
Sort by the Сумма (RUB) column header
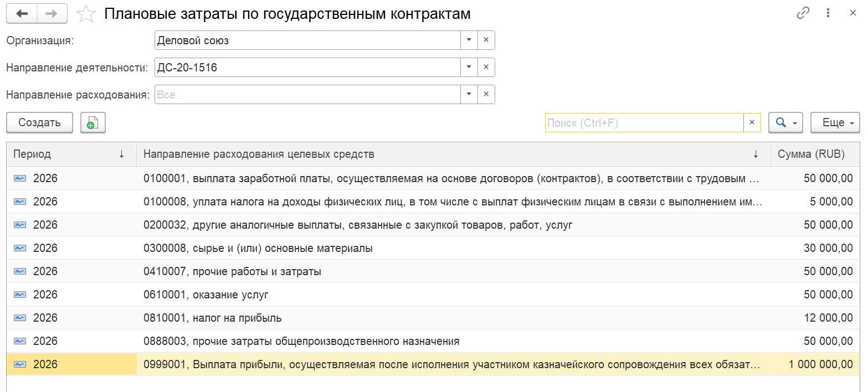coord(815,154)
